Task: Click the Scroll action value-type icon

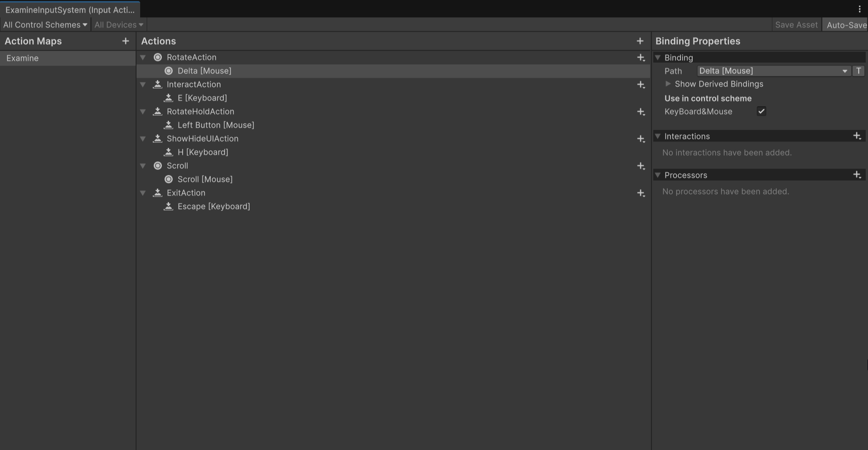Action: (158, 166)
